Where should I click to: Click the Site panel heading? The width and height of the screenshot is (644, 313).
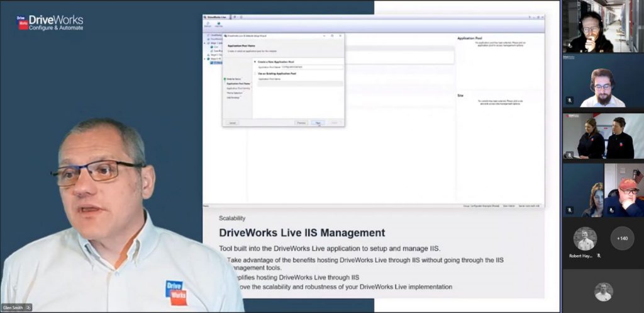point(460,96)
